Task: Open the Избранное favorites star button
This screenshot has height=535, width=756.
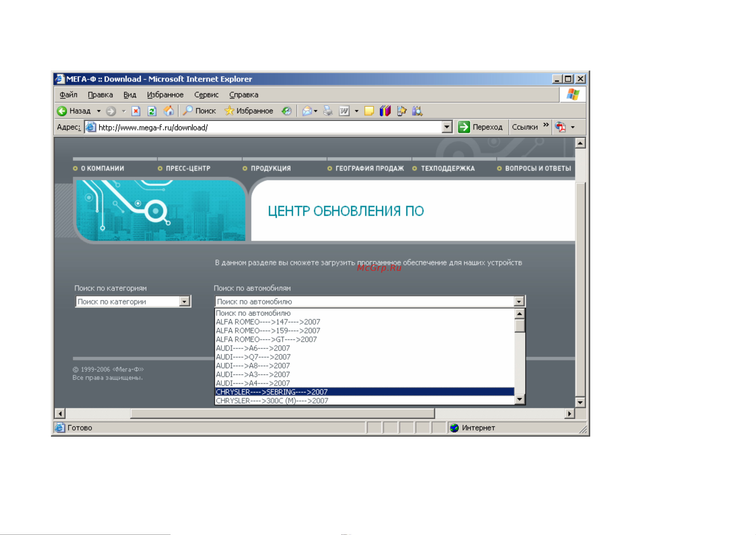Action: (249, 111)
